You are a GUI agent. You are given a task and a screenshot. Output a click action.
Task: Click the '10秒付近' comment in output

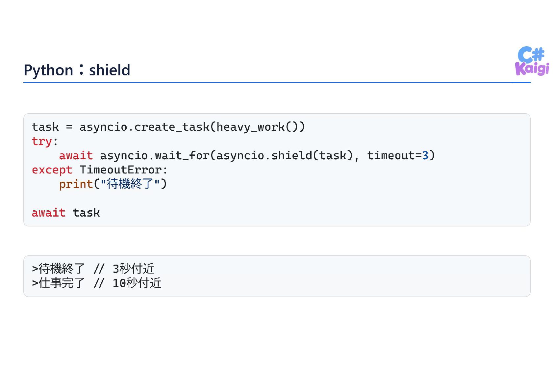pyautogui.click(x=137, y=283)
